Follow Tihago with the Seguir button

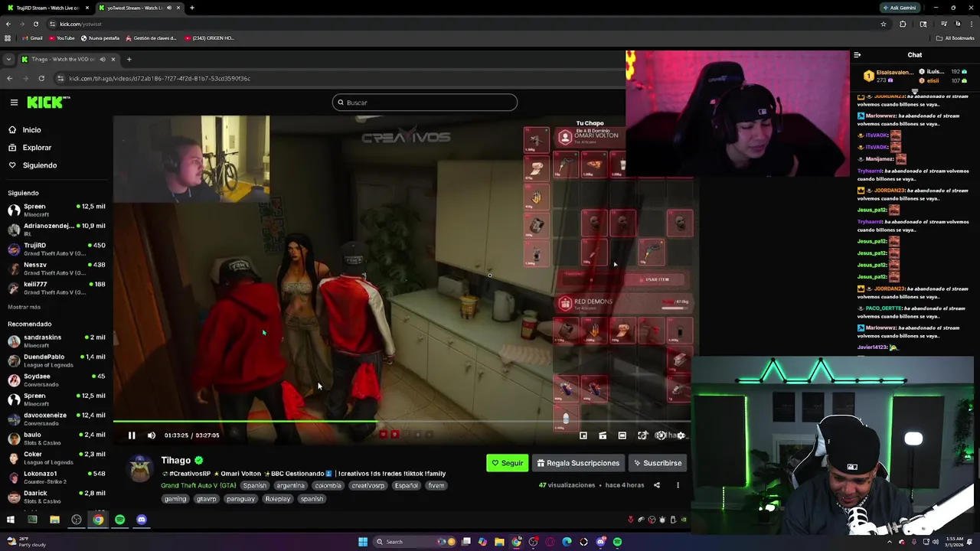508,463
